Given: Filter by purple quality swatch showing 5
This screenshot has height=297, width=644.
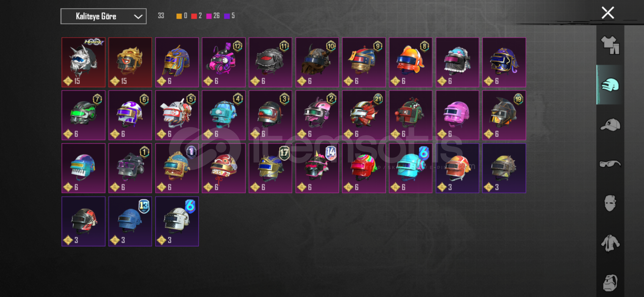Looking at the screenshot, I should click(x=229, y=16).
